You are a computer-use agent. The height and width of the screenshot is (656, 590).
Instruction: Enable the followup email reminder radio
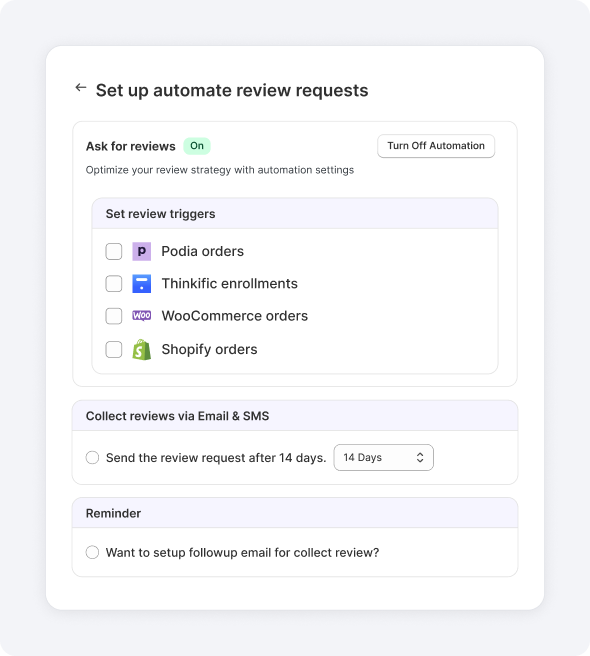92,552
